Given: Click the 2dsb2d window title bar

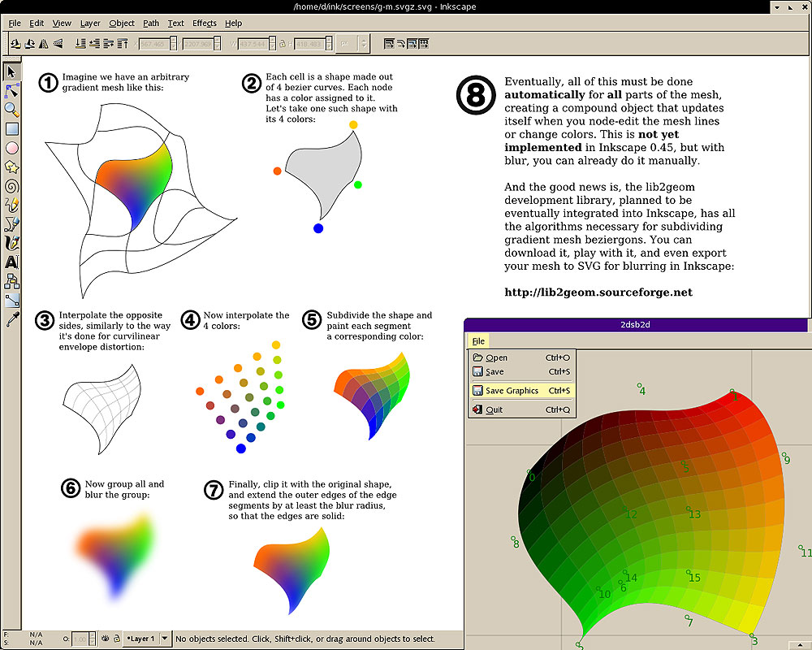Looking at the screenshot, I should (636, 324).
